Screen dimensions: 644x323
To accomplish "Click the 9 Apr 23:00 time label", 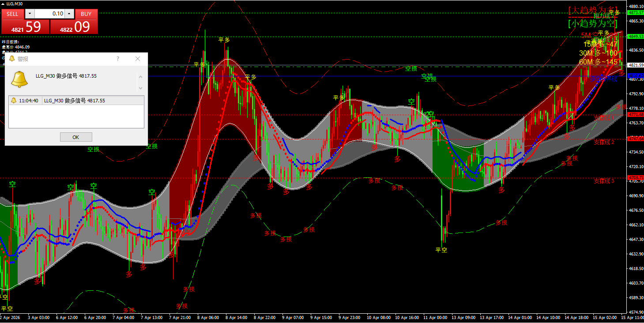I will [x=349, y=318].
